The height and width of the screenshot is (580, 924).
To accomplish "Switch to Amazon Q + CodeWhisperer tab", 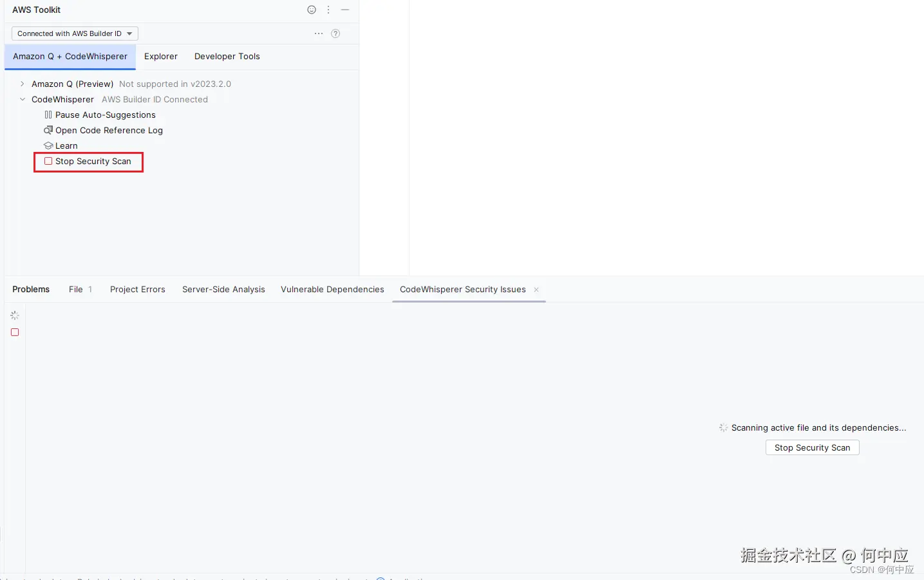I will tap(70, 57).
